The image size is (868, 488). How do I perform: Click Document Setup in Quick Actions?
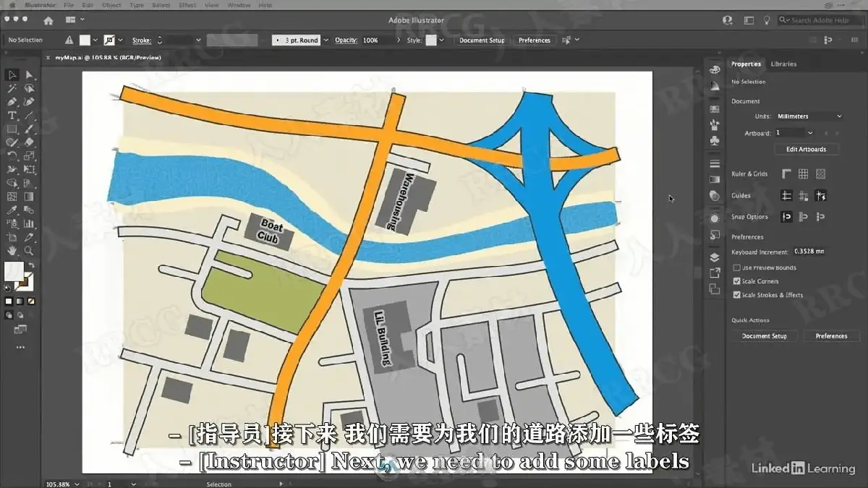click(x=764, y=336)
